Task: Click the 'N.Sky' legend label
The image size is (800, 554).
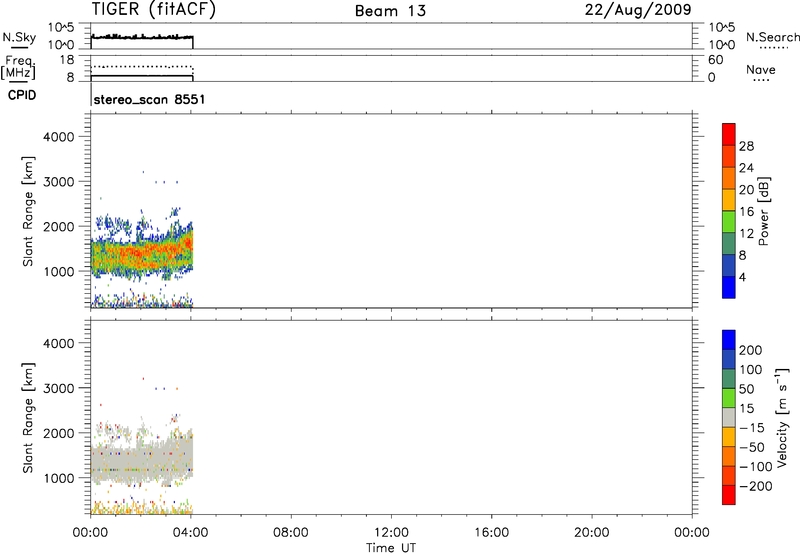Action: (19, 37)
